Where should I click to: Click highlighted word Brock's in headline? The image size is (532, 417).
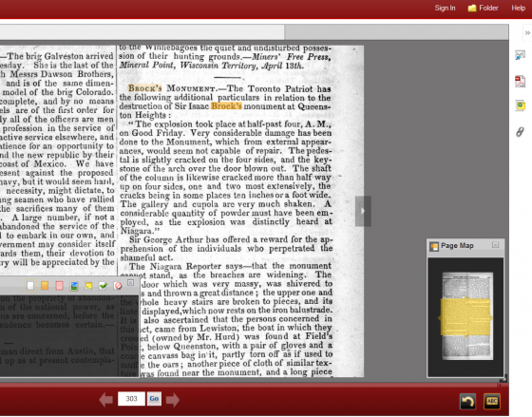click(x=144, y=88)
